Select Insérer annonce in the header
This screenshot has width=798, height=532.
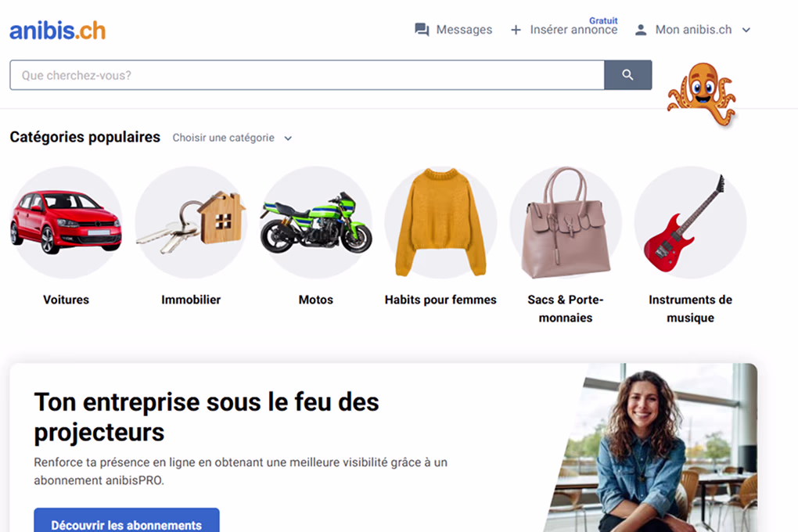click(x=573, y=30)
